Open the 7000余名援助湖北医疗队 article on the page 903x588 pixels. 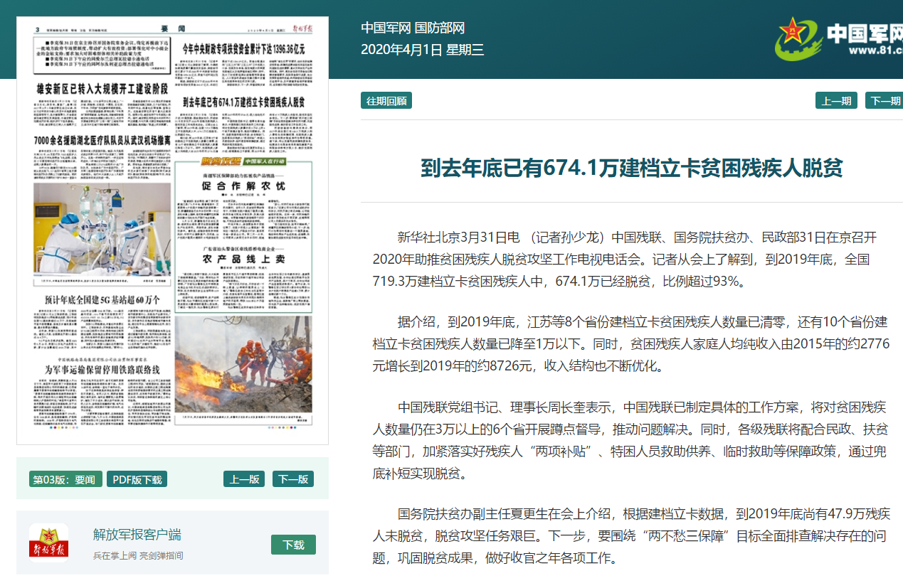coord(102,140)
